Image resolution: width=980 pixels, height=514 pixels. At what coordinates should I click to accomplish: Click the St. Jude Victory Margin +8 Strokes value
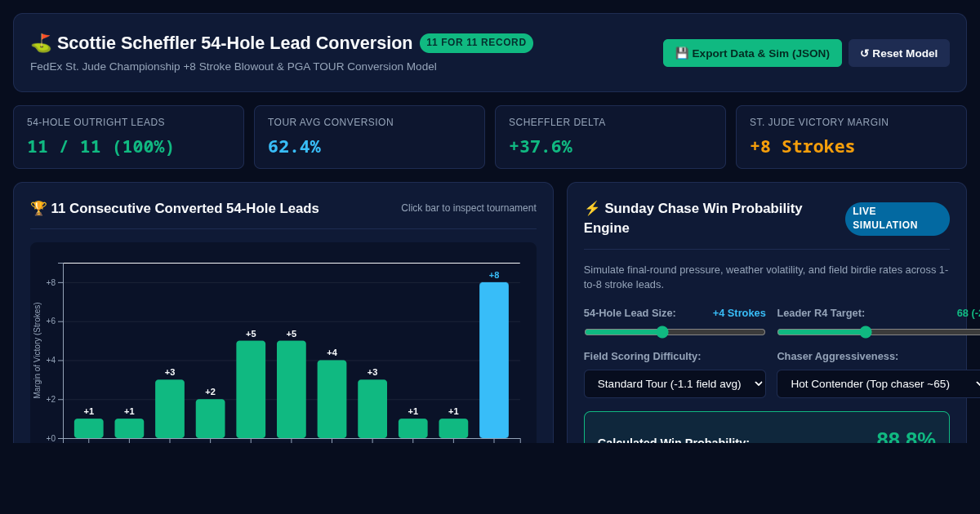coord(802,147)
